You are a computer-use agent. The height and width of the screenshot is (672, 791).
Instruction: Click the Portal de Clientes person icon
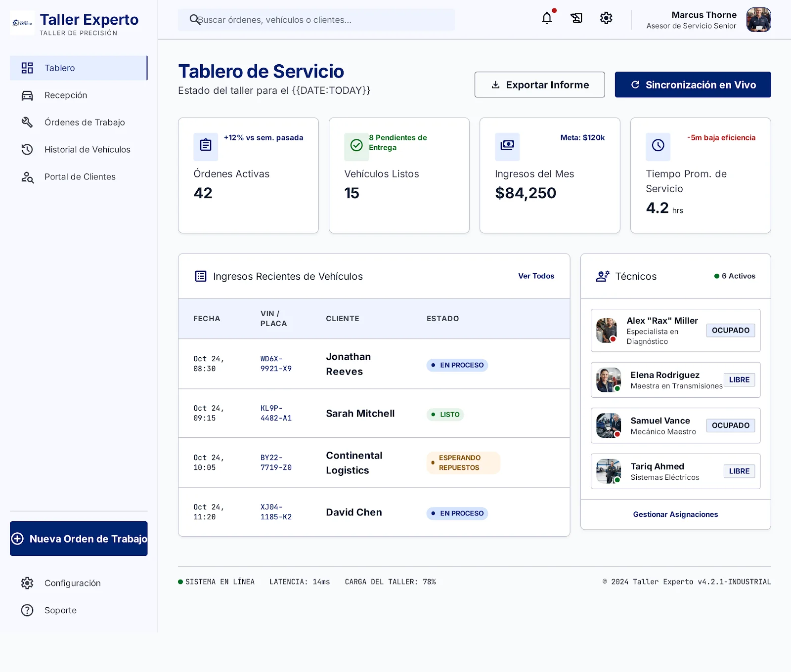pyautogui.click(x=27, y=177)
